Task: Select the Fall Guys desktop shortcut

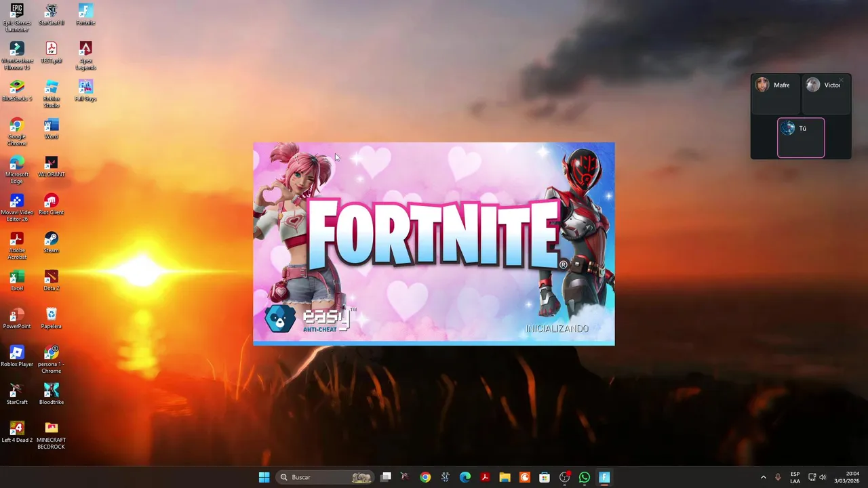Action: click(85, 91)
